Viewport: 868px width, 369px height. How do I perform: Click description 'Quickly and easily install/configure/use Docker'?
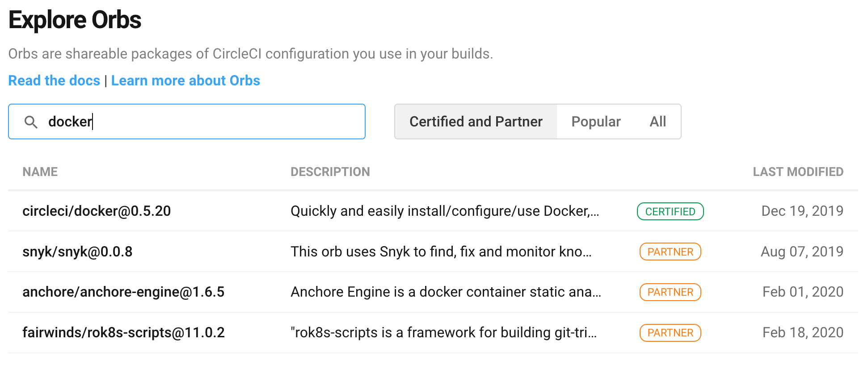click(445, 211)
